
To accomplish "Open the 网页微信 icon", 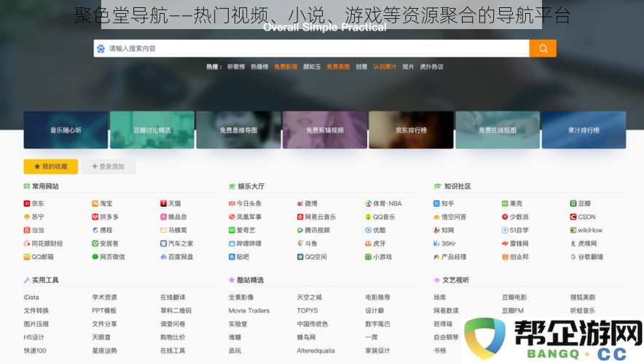I will tap(95, 257).
